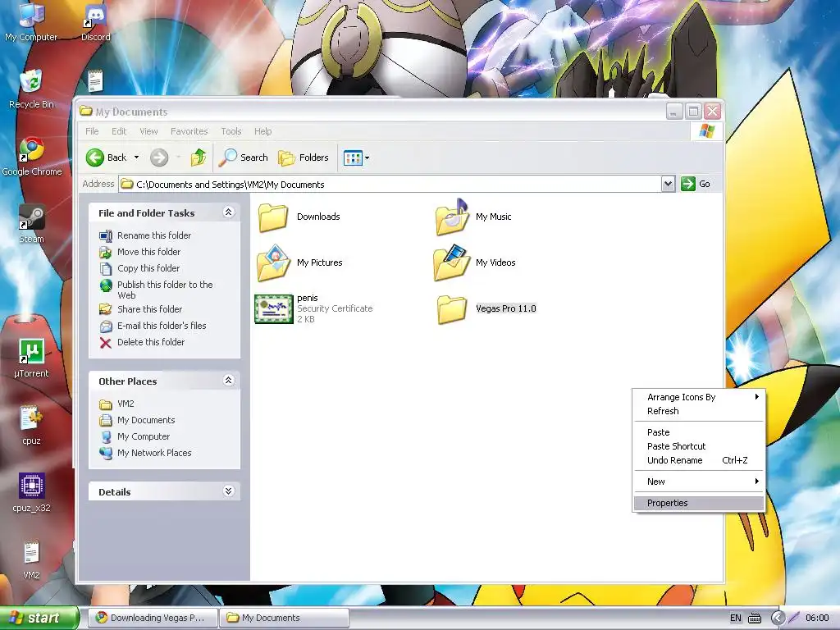Screen dimensions: 840x630
Task: Open cpuz file on desktop
Action: [x=31, y=426]
